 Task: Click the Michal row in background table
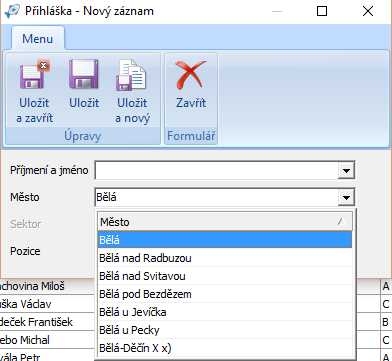[47, 340]
